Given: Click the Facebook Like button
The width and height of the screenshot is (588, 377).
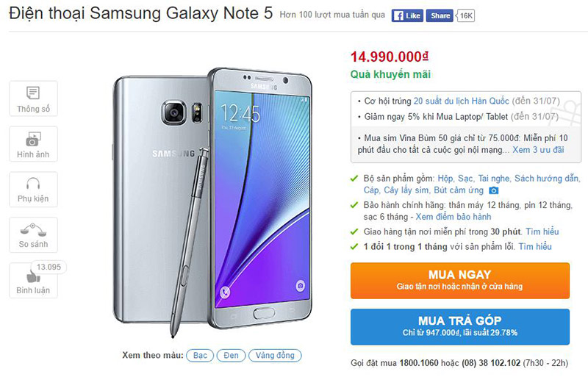Looking at the screenshot, I should pyautogui.click(x=407, y=15).
